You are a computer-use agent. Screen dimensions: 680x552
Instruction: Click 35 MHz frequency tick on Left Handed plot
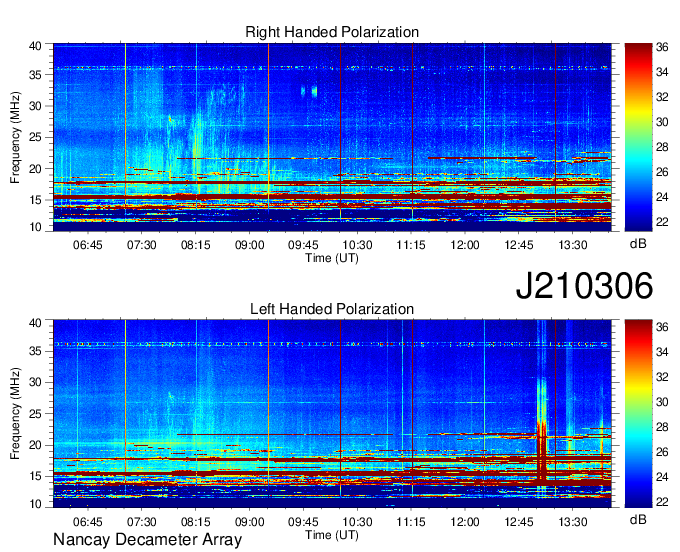coord(35,351)
